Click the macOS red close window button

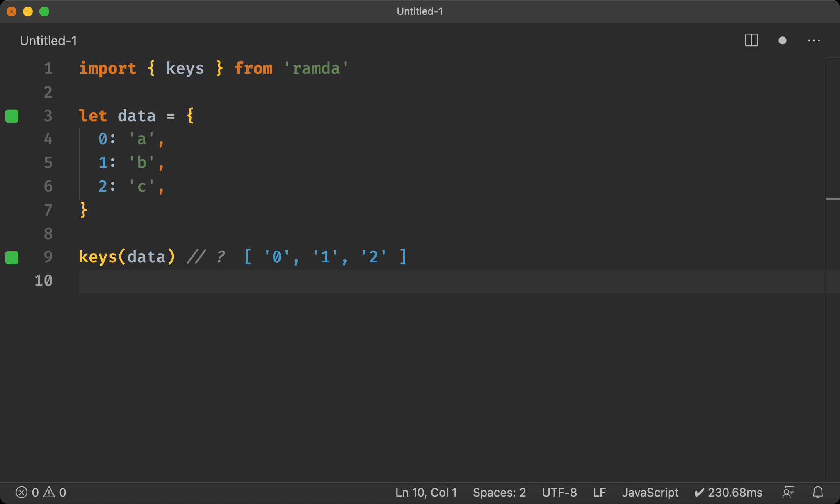pyautogui.click(x=11, y=11)
